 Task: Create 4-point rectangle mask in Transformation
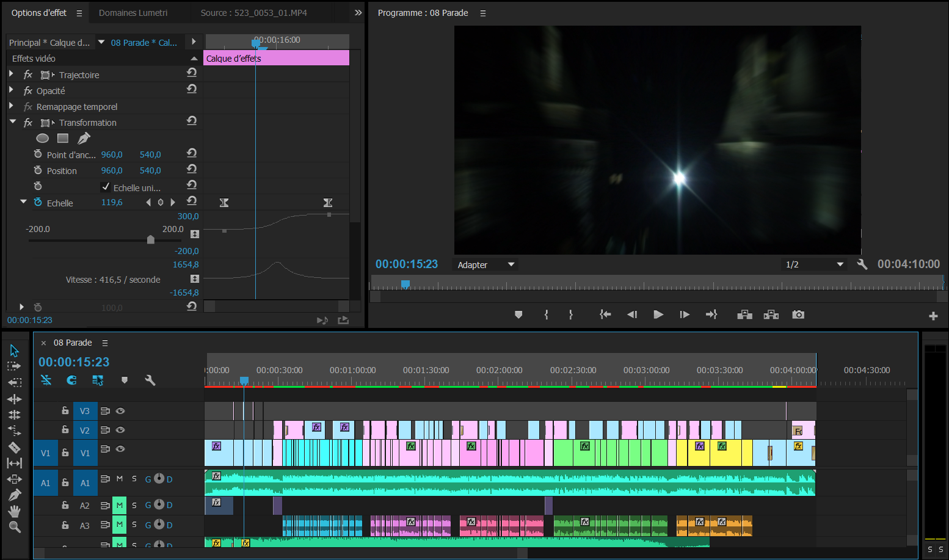pyautogui.click(x=63, y=138)
